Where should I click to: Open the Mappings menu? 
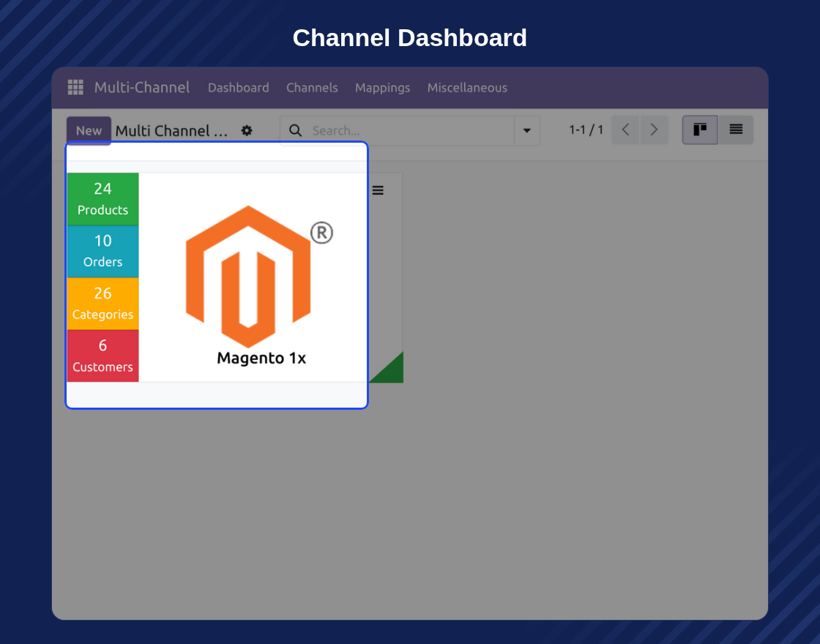[382, 88]
